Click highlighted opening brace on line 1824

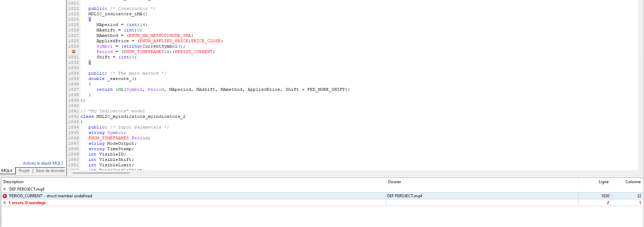tap(90, 19)
